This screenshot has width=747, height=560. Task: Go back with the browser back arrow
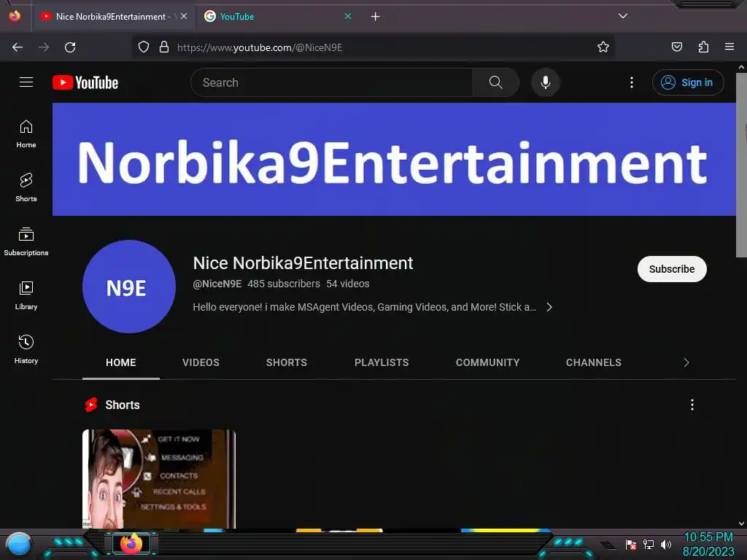click(18, 47)
